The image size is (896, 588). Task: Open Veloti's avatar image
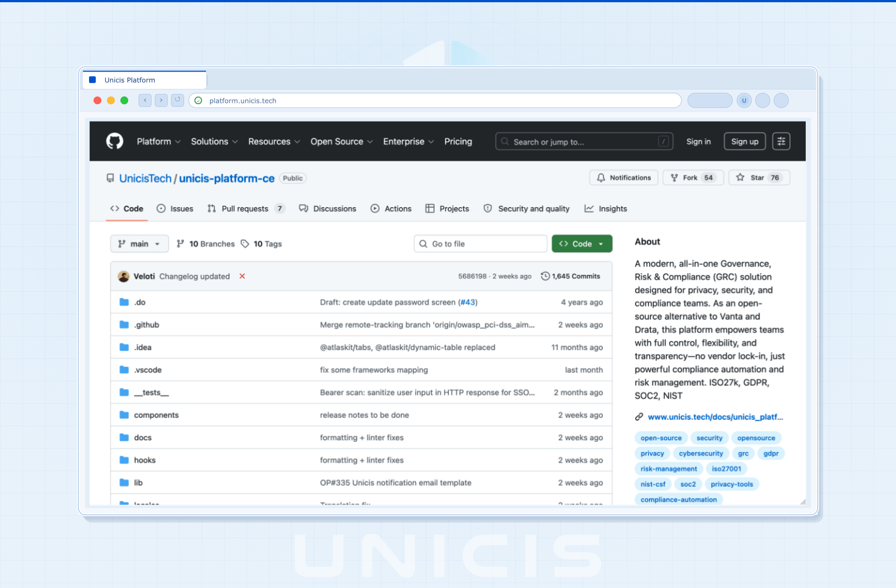[x=124, y=276]
